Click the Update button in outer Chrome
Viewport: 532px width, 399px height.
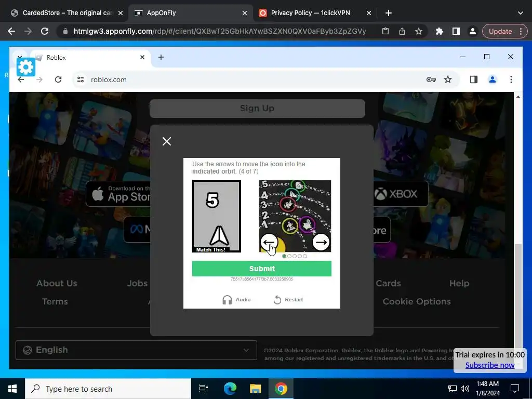(x=504, y=31)
